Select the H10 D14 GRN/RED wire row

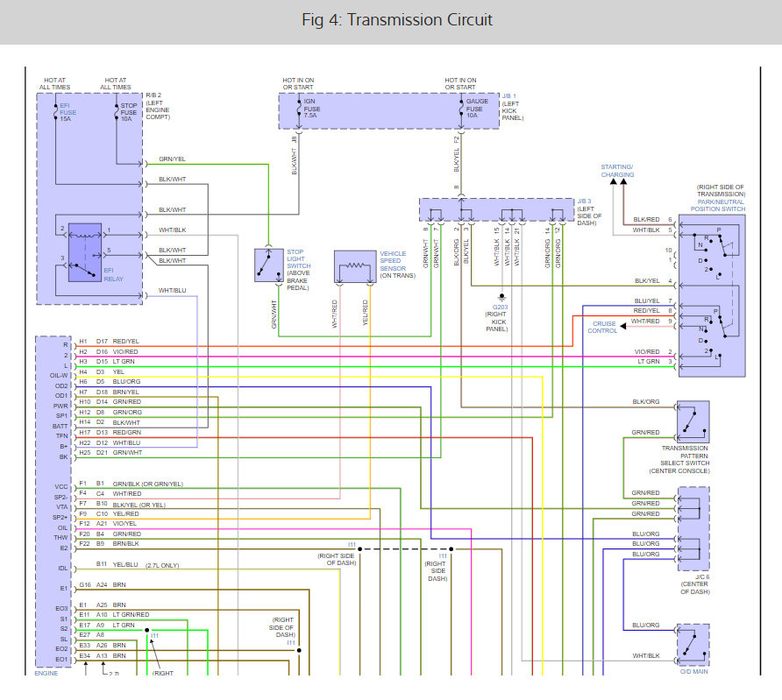[x=110, y=401]
